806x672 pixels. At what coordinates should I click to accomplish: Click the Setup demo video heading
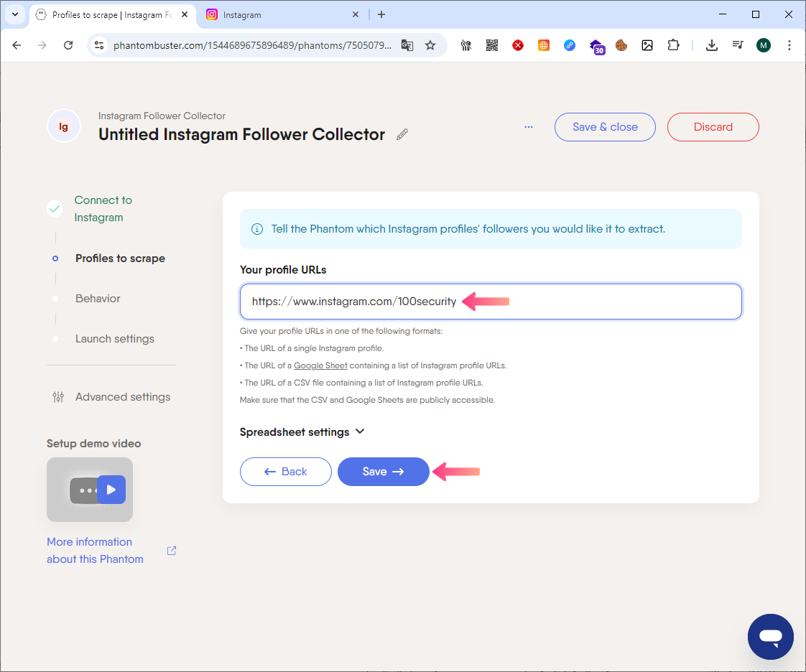click(93, 444)
